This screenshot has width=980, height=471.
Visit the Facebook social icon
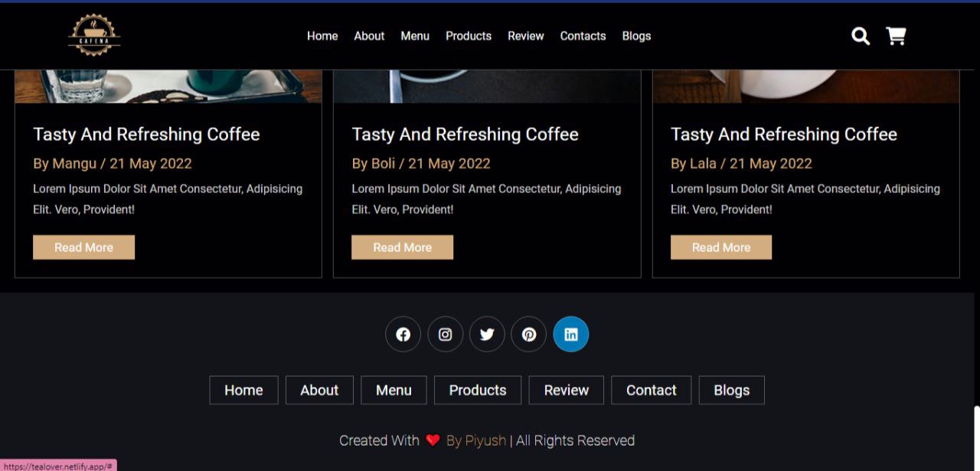pos(403,334)
